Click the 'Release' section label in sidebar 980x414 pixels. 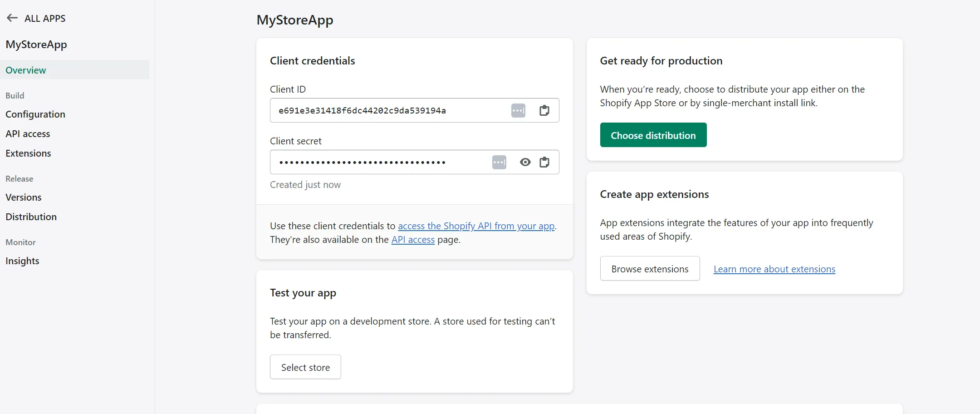click(x=20, y=179)
